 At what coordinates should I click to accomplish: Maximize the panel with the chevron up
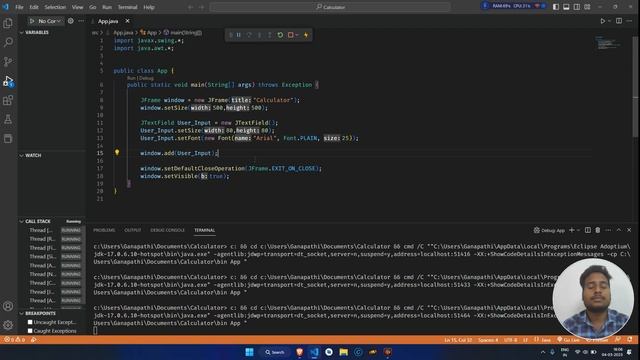(619, 230)
